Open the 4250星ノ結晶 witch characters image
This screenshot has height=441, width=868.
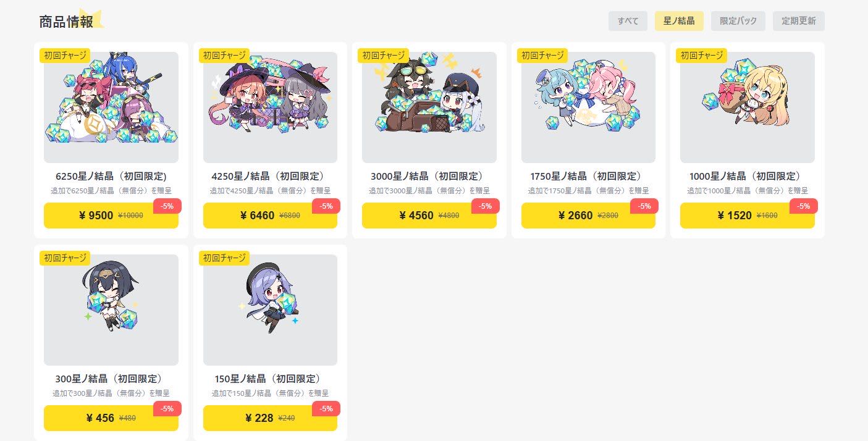click(270, 107)
